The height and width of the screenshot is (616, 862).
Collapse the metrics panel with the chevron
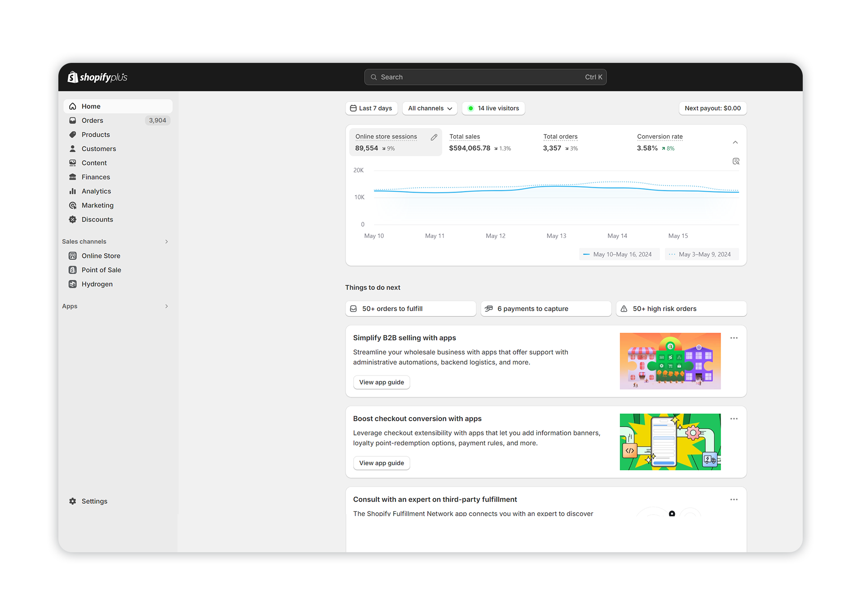[735, 142]
